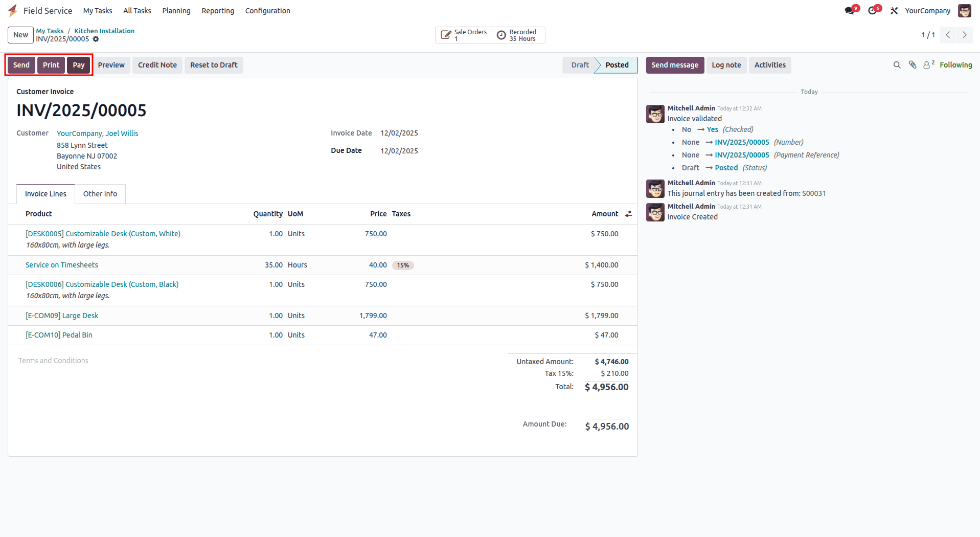Image resolution: width=980 pixels, height=537 pixels.
Task: Open the user avatar profile menu
Action: click(965, 10)
